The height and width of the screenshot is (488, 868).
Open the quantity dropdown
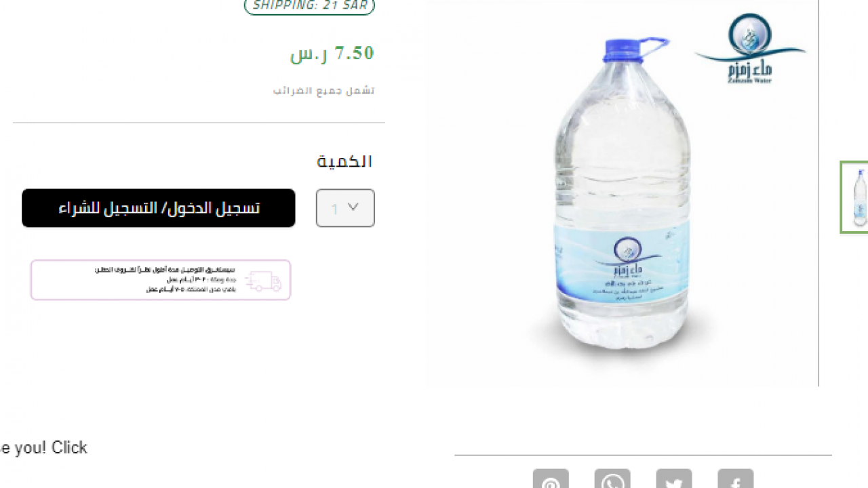click(345, 208)
